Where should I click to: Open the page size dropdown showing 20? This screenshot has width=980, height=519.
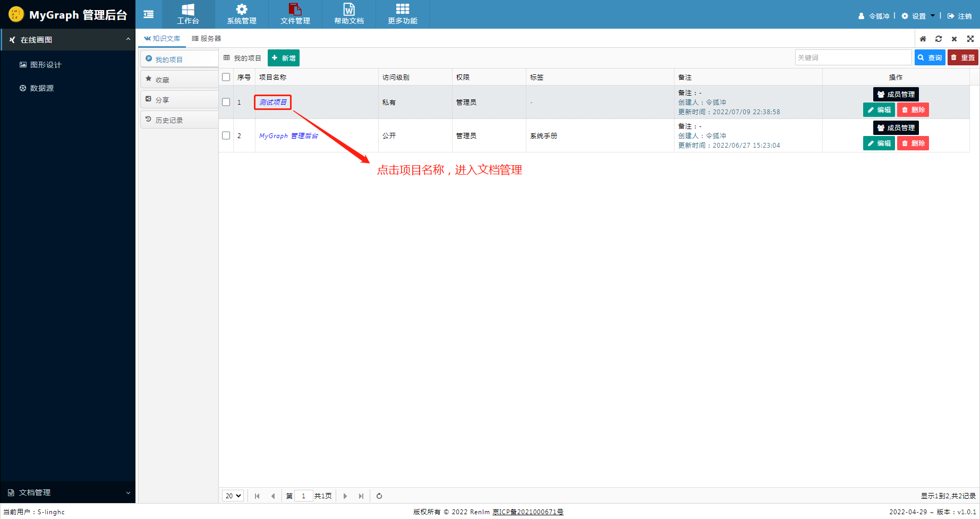pyautogui.click(x=233, y=496)
